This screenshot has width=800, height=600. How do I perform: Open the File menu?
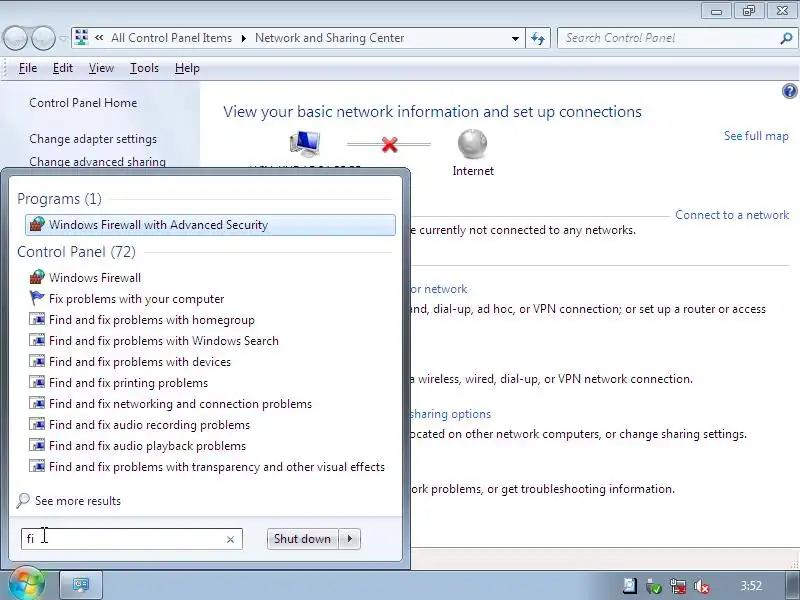(28, 68)
